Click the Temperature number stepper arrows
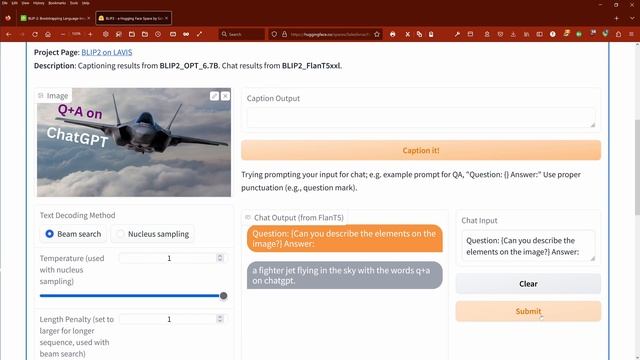 pyautogui.click(x=220, y=258)
